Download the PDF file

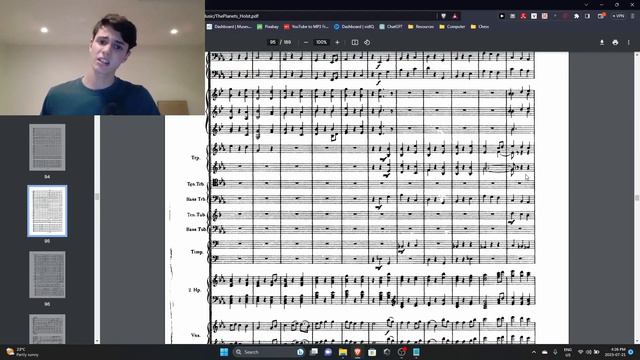602,42
